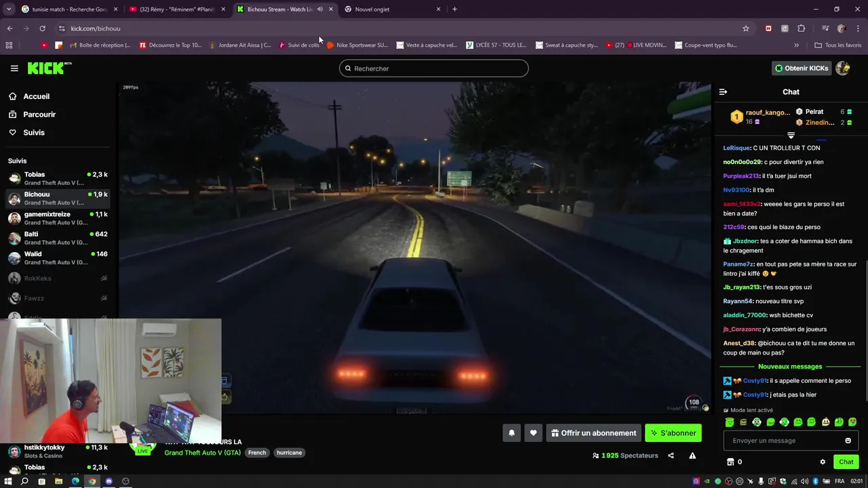Click Obtenir KICKs button

802,68
